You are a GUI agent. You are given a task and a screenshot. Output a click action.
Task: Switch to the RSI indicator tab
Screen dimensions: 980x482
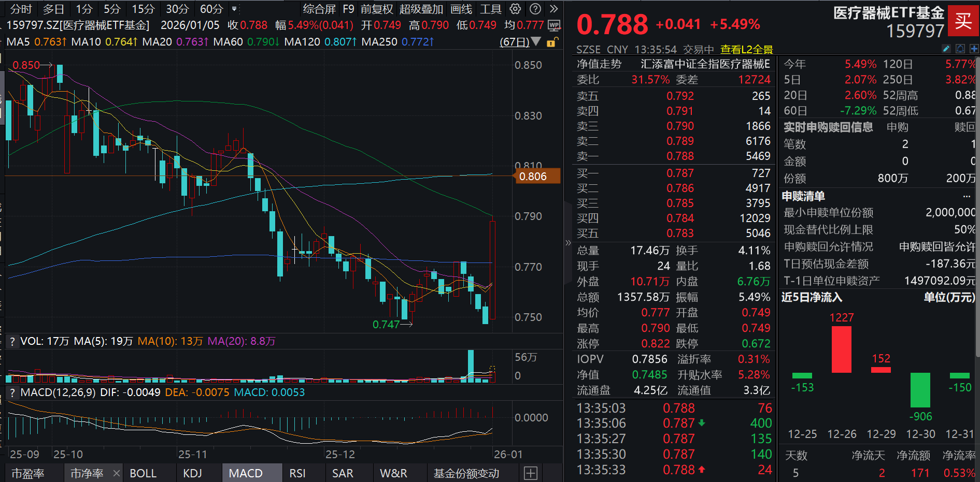(297, 473)
